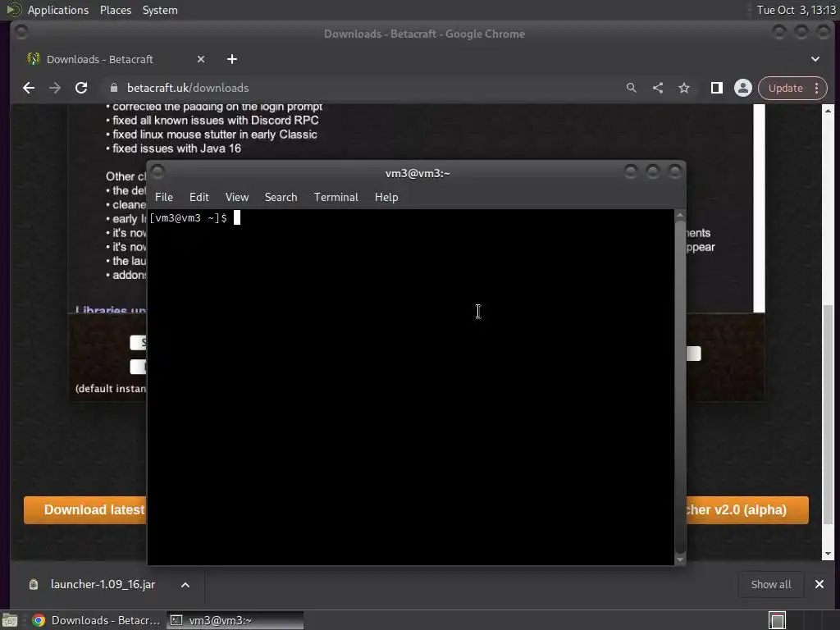Open the Terminal menu
This screenshot has height=630, width=840.
click(x=336, y=197)
